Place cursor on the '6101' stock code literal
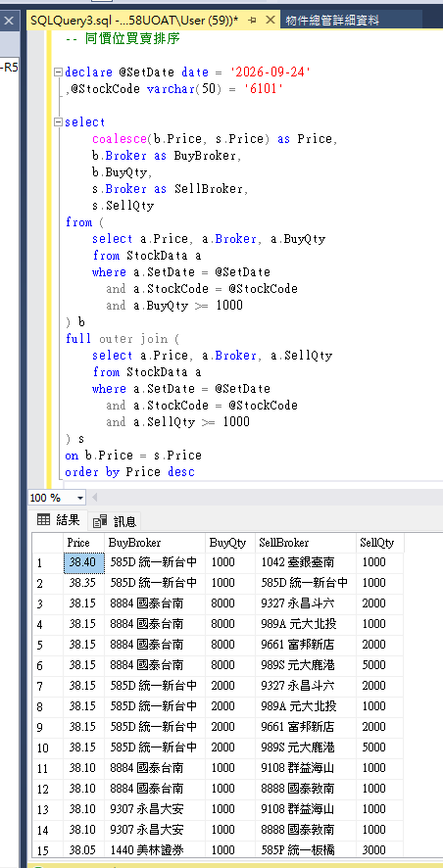The width and height of the screenshot is (443, 868). pos(263,89)
